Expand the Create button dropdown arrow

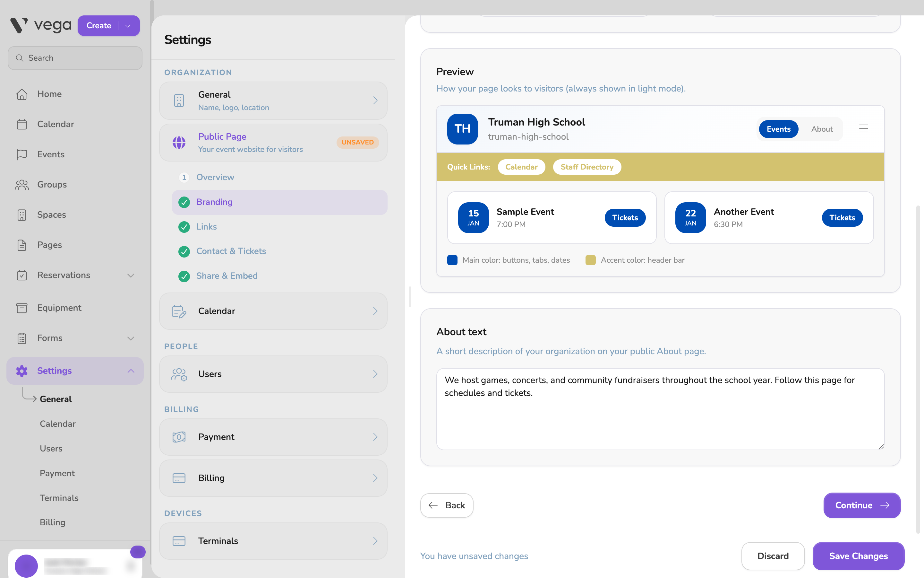coord(128,26)
